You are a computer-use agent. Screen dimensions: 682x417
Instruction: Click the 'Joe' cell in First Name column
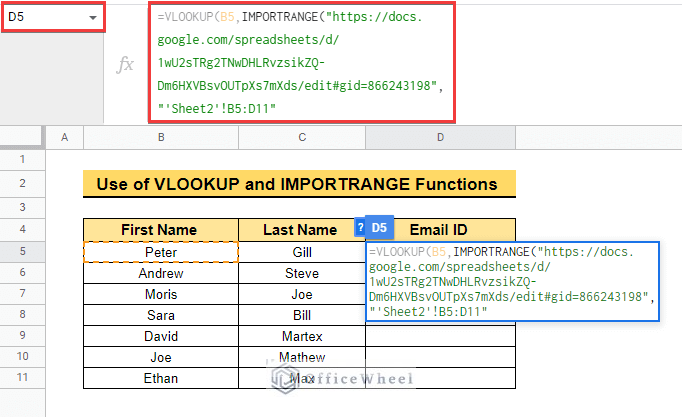[161, 357]
